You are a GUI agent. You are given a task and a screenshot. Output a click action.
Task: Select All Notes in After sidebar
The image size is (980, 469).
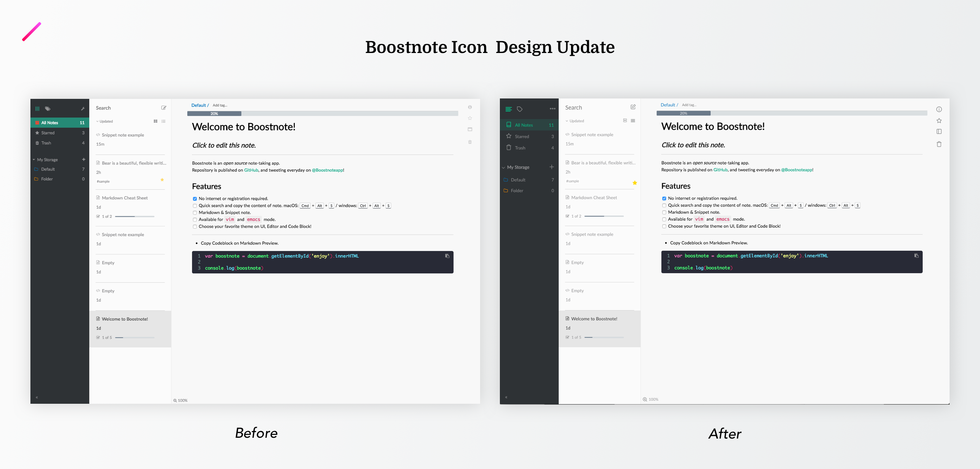(x=524, y=125)
